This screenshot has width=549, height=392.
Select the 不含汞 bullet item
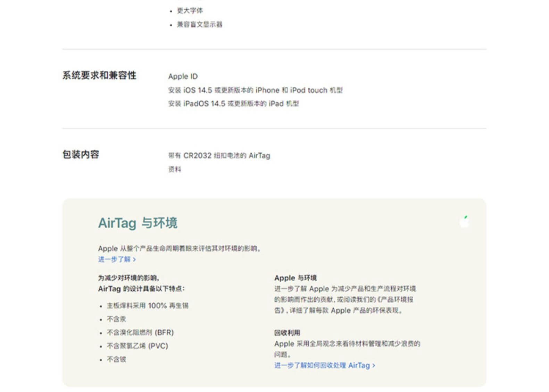pos(116,319)
